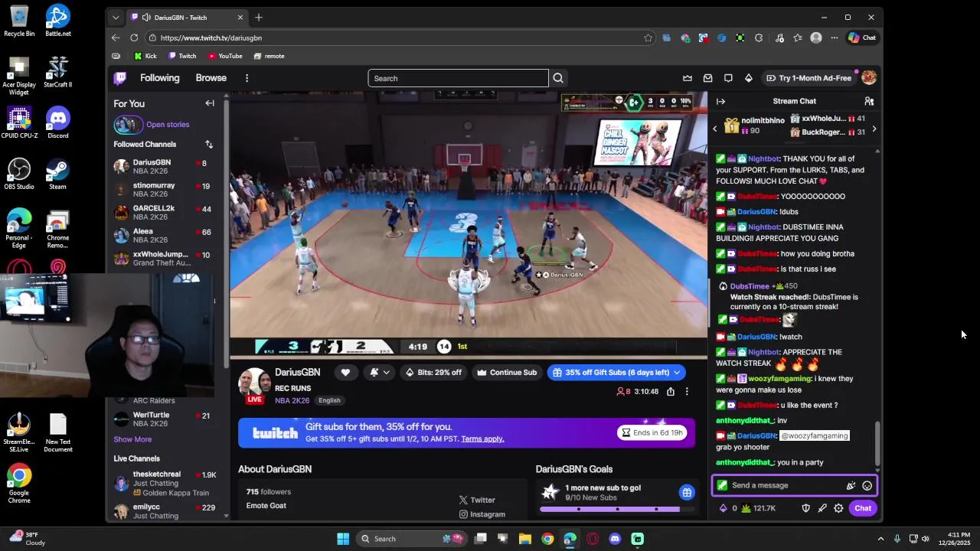Sort followed channels with the arrows icon
Viewport: 980px width, 551px height.
[208, 144]
